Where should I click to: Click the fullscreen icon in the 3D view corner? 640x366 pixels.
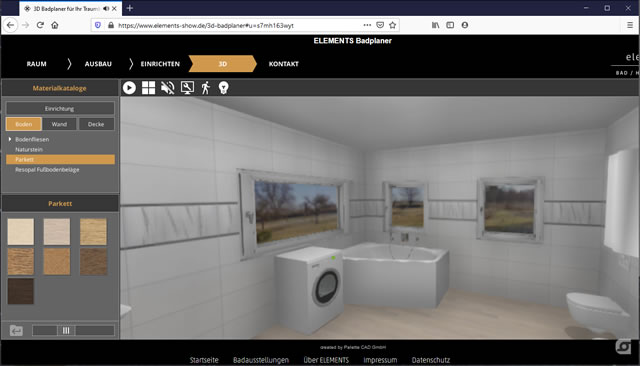(x=623, y=346)
